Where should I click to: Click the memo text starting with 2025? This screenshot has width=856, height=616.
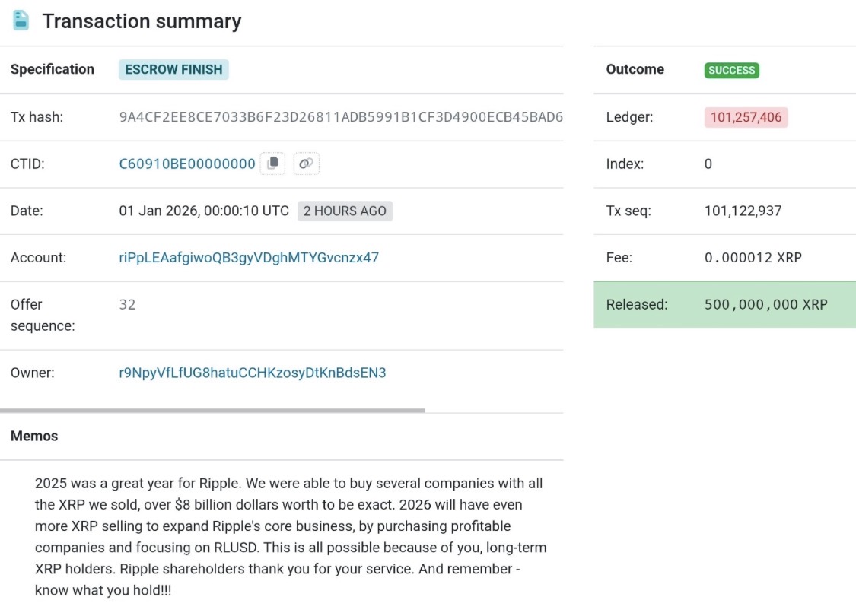click(291, 536)
